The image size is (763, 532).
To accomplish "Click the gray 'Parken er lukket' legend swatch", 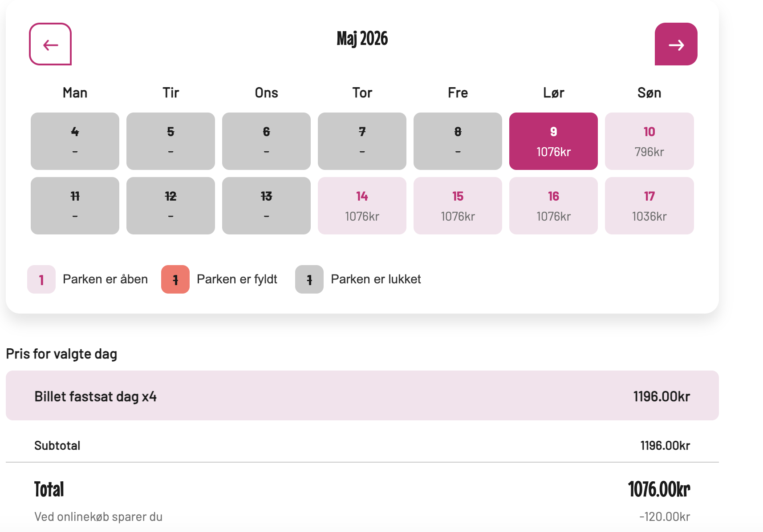I will (309, 279).
